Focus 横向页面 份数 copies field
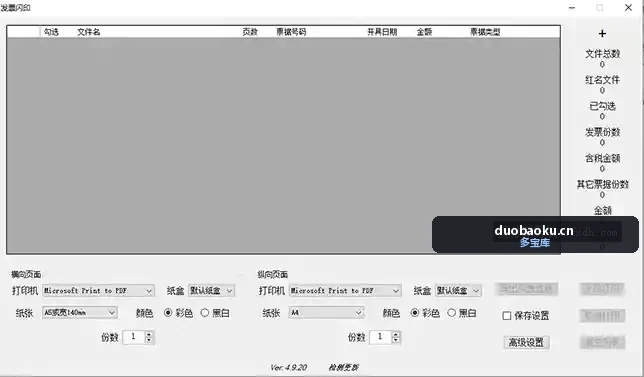Screen dimensions: 644x377 click(x=134, y=337)
